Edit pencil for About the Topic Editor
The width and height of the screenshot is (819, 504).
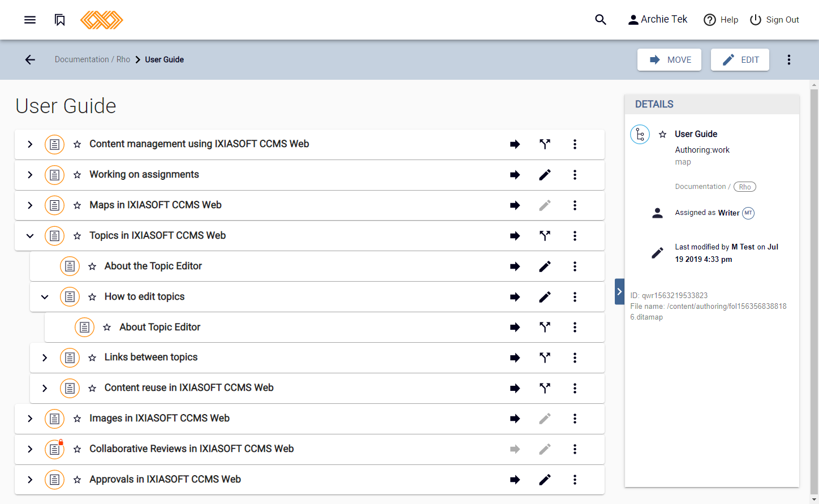coord(545,266)
